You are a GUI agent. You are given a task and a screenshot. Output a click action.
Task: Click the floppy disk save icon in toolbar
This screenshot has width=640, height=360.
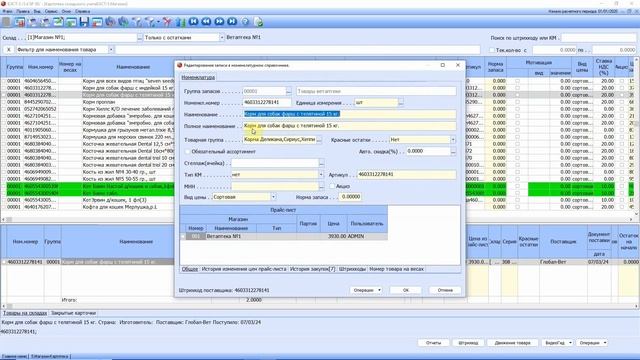(x=84, y=22)
